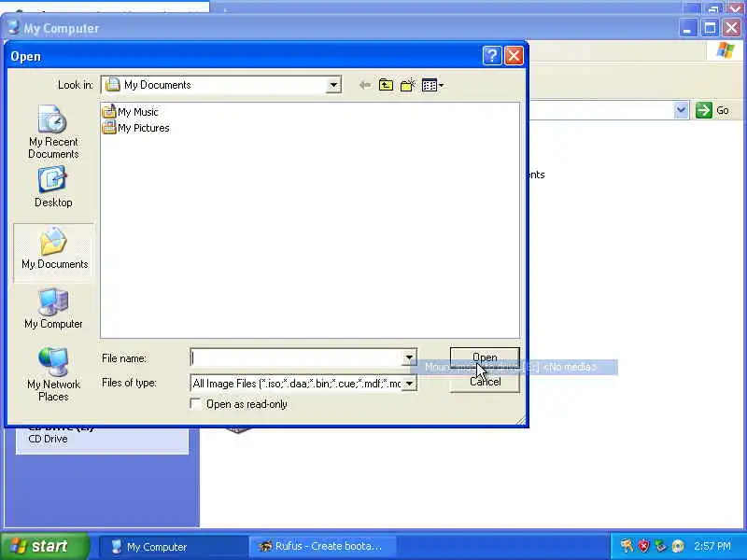The width and height of the screenshot is (747, 560).
Task: Open My Network Places shortcut
Action: pos(53,375)
